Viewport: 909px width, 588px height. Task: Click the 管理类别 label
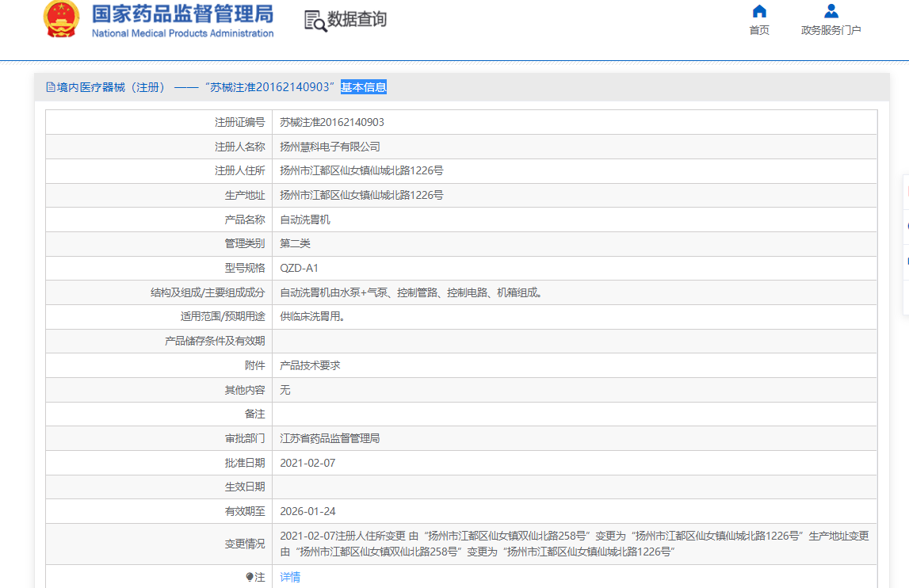[245, 243]
